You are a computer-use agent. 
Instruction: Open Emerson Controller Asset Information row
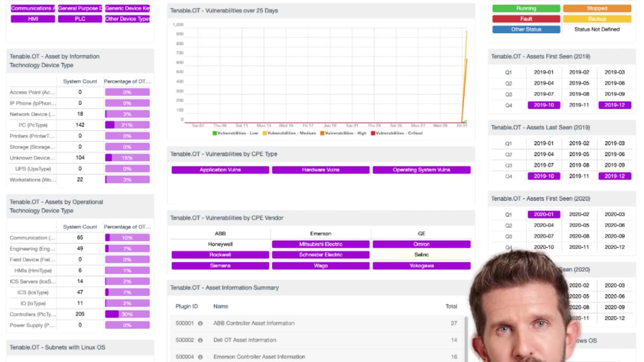pyautogui.click(x=316, y=356)
